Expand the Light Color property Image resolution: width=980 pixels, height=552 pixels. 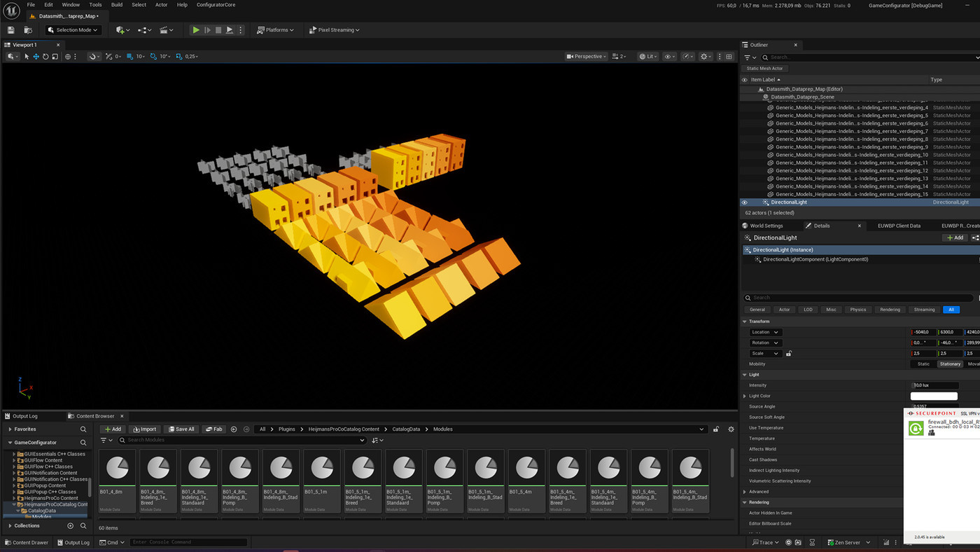745,396
